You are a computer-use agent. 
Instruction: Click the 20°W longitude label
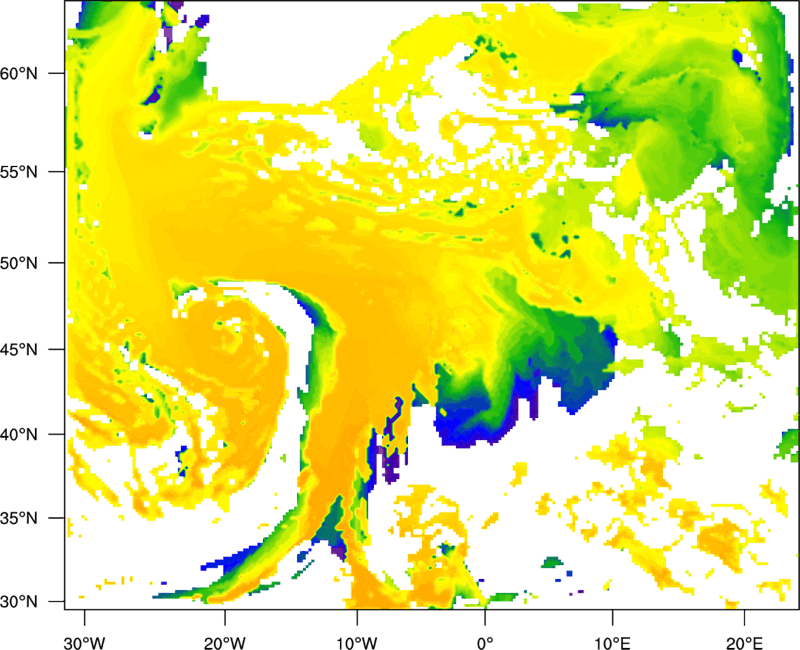pos(225,643)
